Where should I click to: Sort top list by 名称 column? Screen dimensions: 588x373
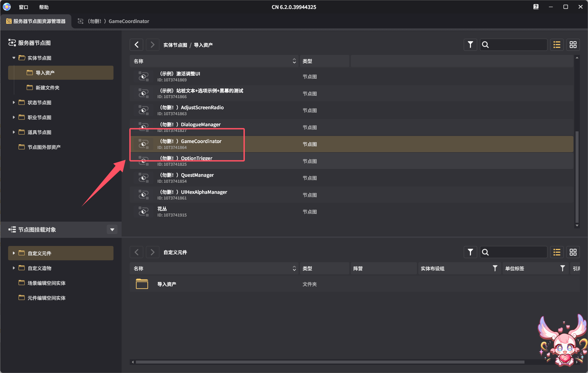[x=294, y=61]
